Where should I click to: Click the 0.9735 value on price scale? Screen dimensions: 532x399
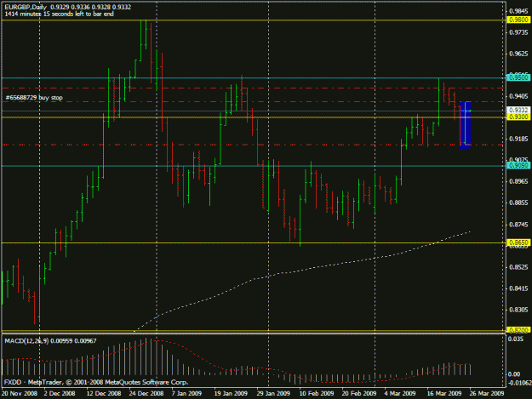518,32
